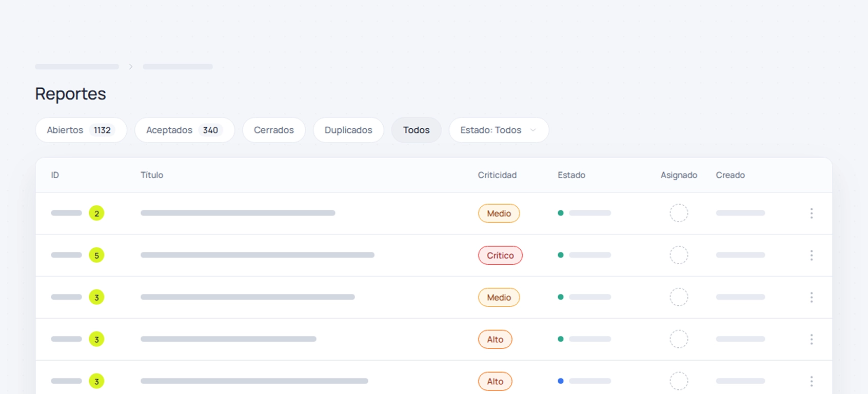
Task: Click the 1132 count on Abiertos
Action: coord(102,130)
